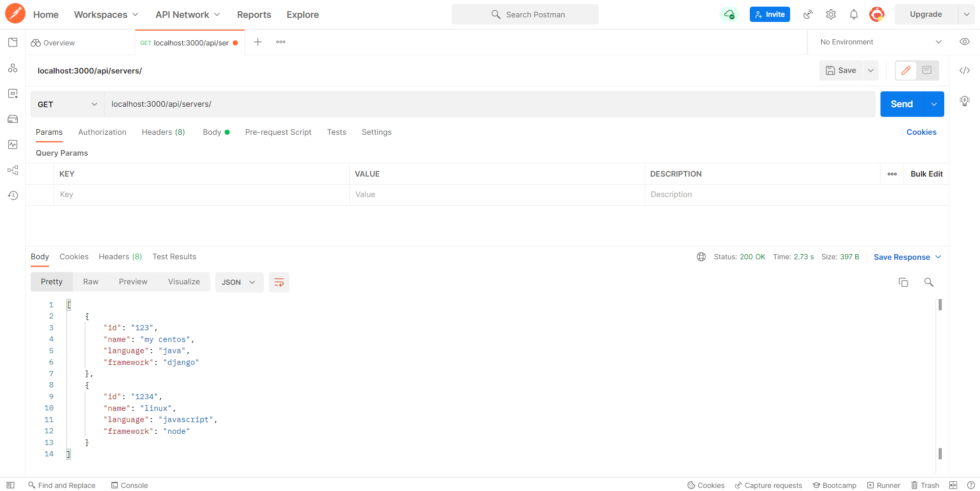Open the request Settings tab
The width and height of the screenshot is (980, 491).
point(377,132)
